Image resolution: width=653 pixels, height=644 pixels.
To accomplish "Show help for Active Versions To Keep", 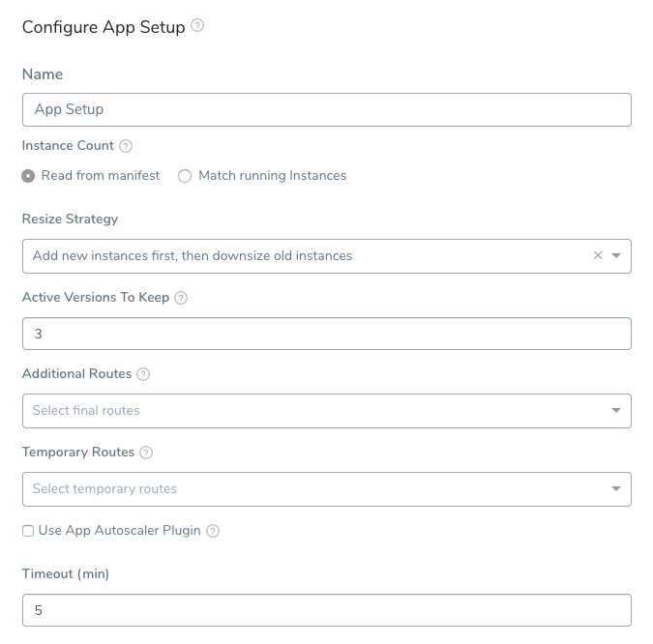I will coord(181,298).
